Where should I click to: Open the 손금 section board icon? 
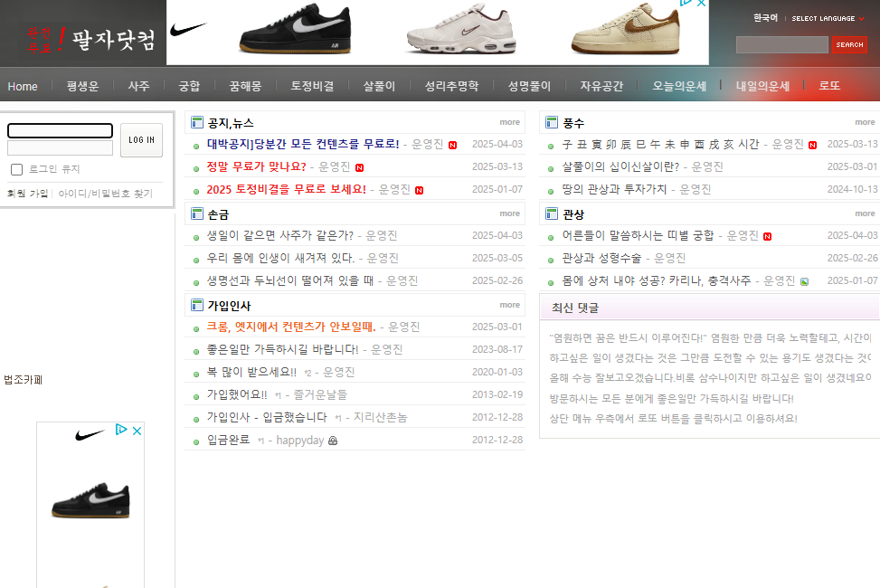click(197, 214)
